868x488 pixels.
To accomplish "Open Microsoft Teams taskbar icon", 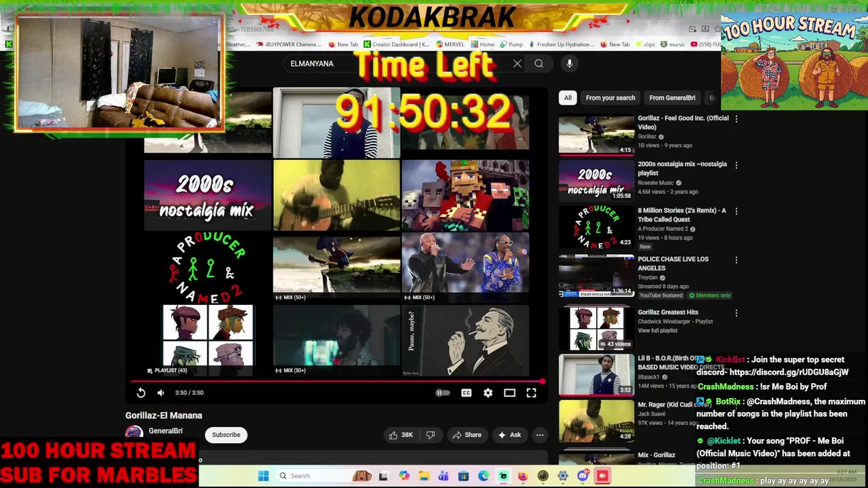I will [443, 476].
